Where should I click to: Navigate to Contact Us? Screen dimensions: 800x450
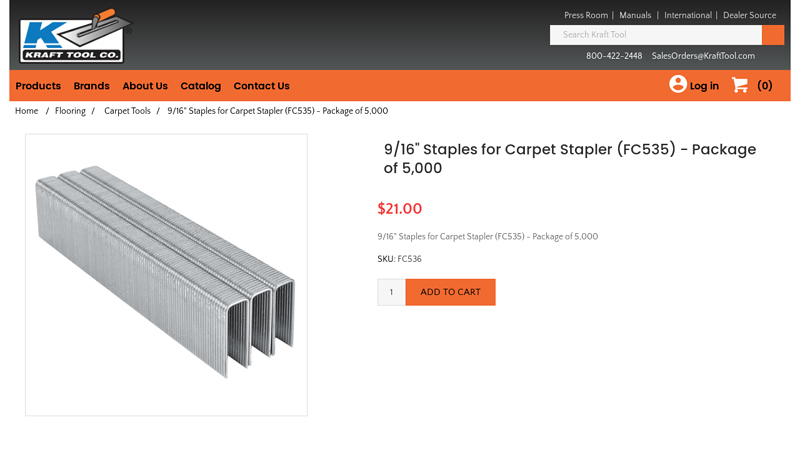tap(261, 86)
